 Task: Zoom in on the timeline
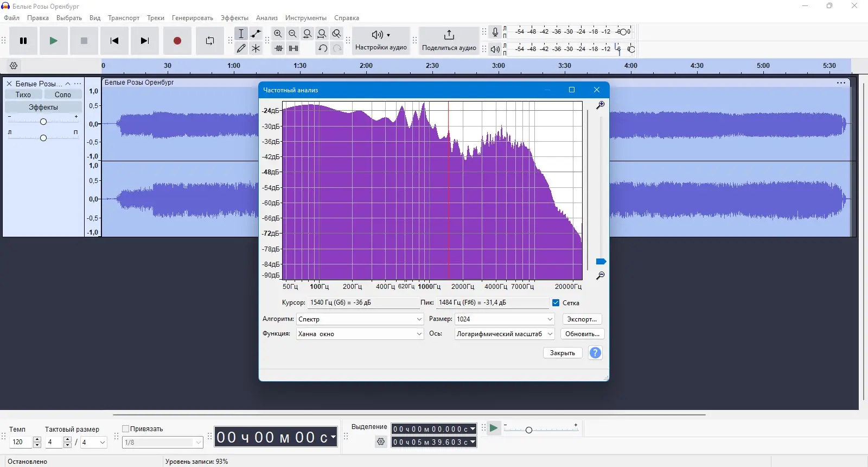(278, 34)
